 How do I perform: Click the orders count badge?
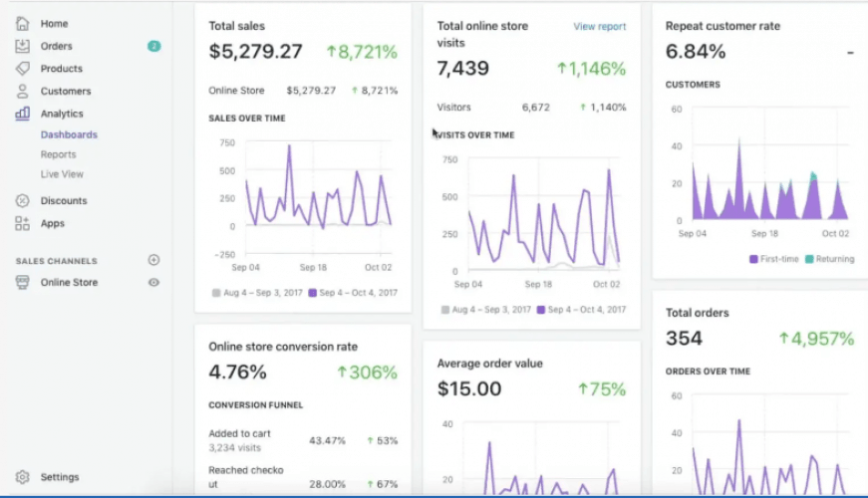tap(153, 46)
